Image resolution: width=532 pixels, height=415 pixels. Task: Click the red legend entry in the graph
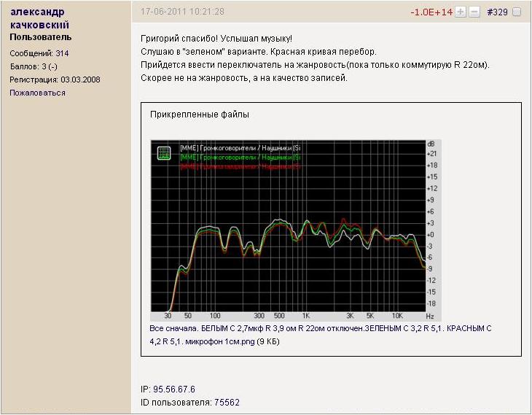[239, 166]
